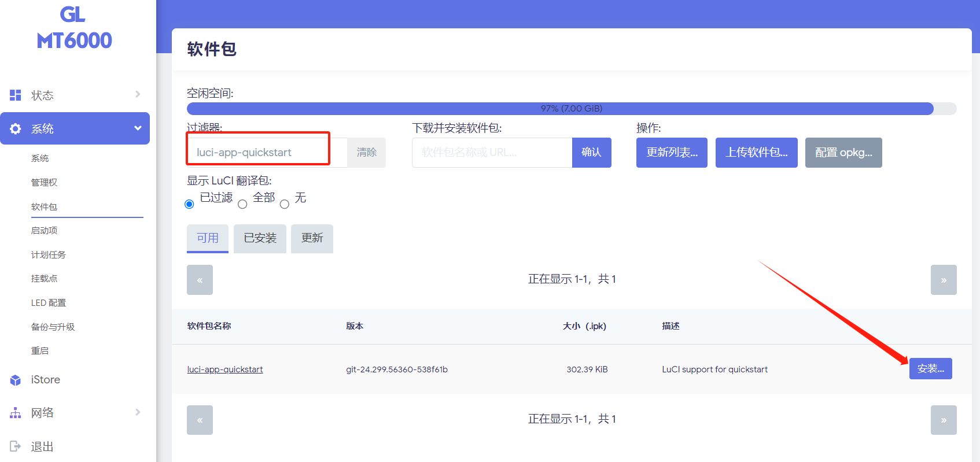Click 安装 button for luci-app-quickstart
Screen dimensions: 980x462
930,369
